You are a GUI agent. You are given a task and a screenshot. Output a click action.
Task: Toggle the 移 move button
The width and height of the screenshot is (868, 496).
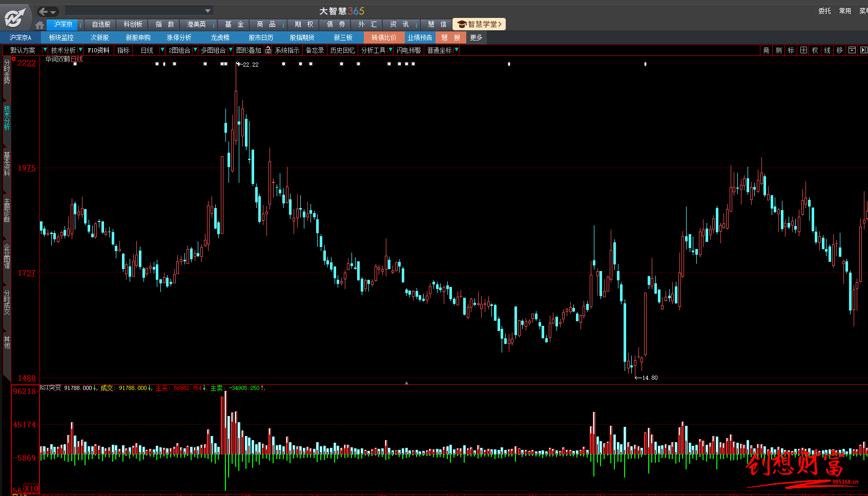click(839, 50)
